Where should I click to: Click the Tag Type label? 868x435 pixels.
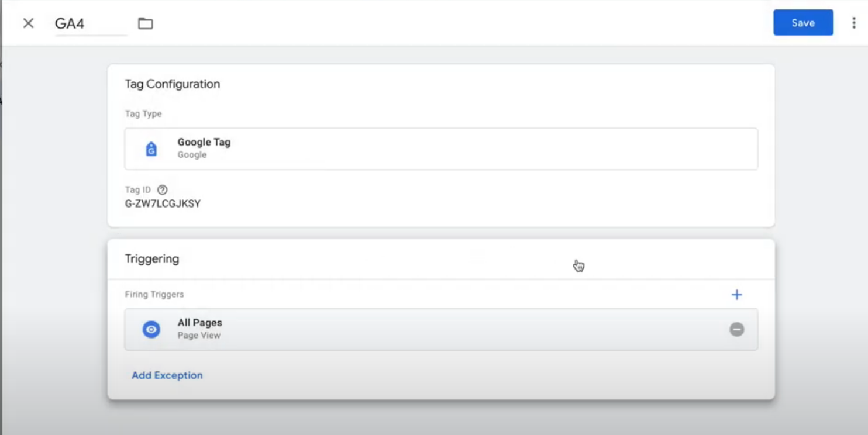pyautogui.click(x=143, y=113)
